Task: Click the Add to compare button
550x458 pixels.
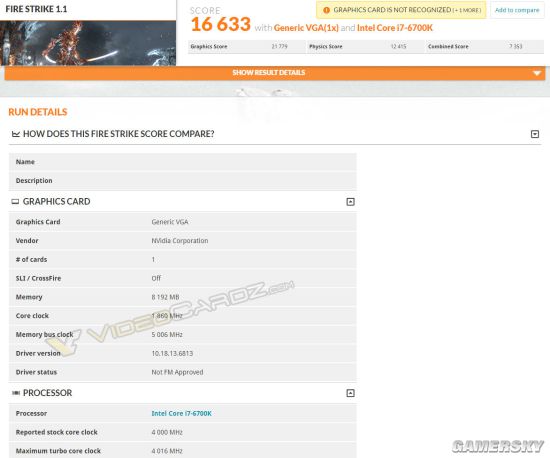Action: point(517,10)
